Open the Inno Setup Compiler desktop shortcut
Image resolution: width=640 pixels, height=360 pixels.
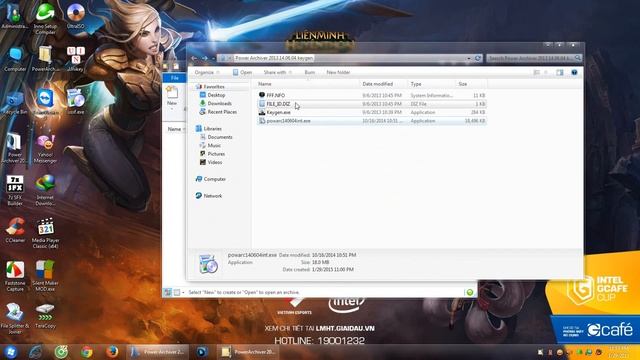(x=45, y=18)
